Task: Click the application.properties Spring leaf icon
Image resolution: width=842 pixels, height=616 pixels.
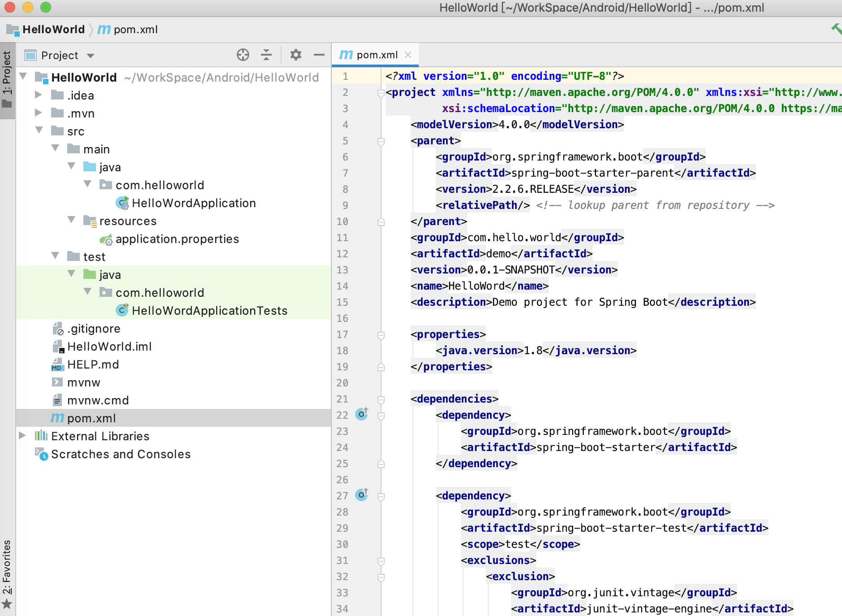Action: (x=106, y=239)
